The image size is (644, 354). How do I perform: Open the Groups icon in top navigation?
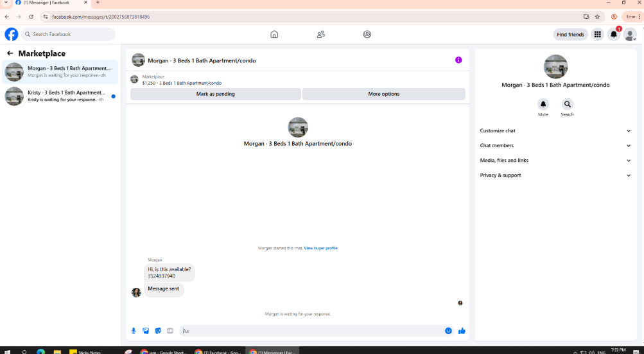click(x=367, y=34)
